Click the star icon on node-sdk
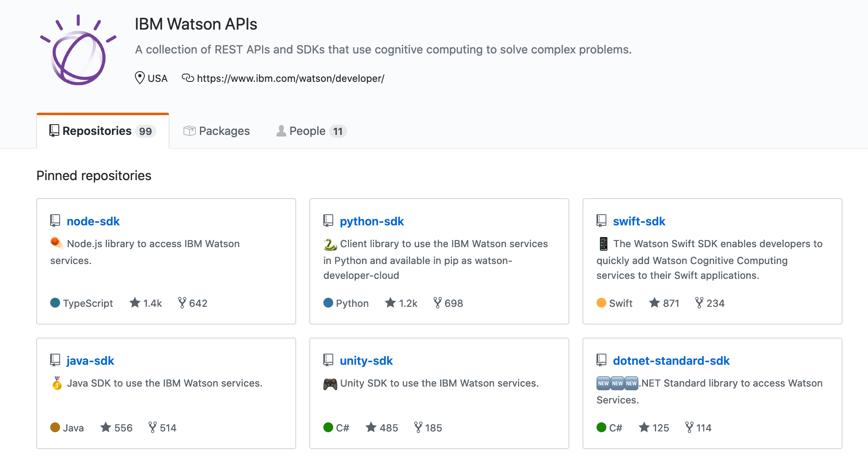Viewport: 868px width, 468px height. point(135,303)
